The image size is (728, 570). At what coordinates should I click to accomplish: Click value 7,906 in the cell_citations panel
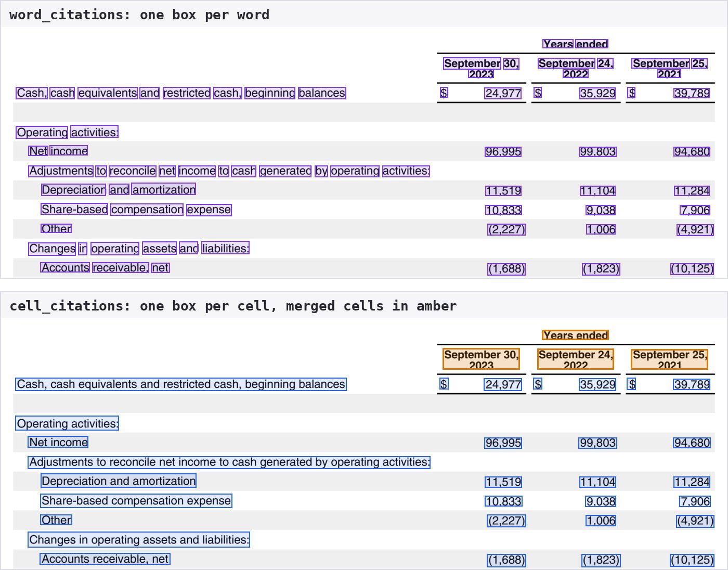[x=695, y=501]
